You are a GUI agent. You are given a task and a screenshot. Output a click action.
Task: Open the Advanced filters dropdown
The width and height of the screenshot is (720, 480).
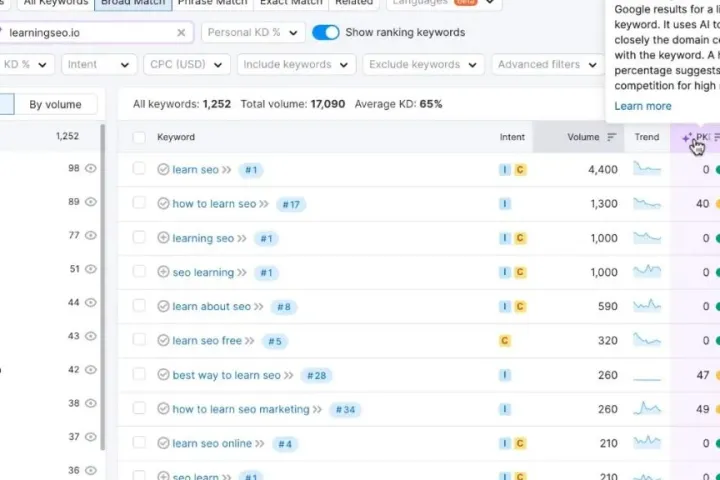coord(547,65)
